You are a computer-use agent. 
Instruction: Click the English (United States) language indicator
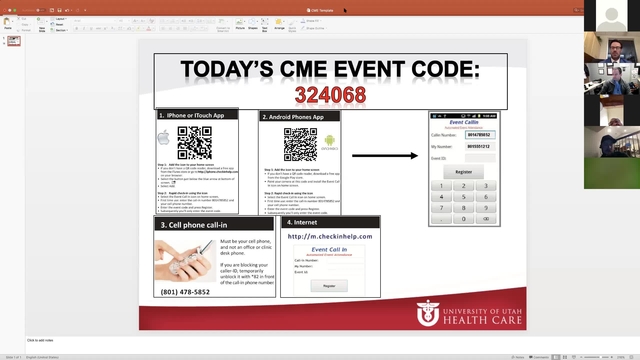[x=42, y=357]
